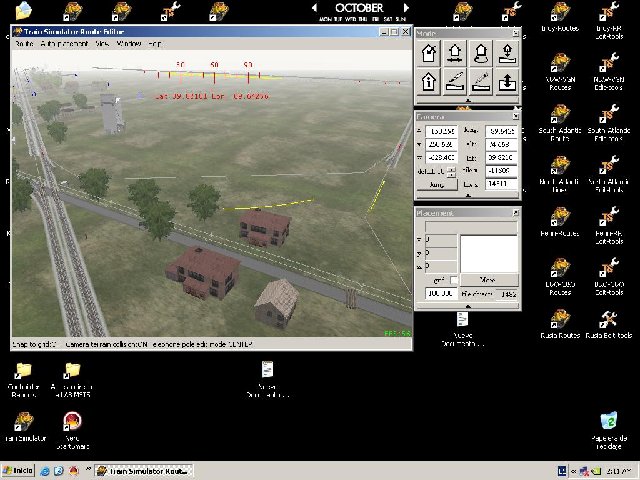Open the Window menu
This screenshot has width=640, height=480.
128,44
